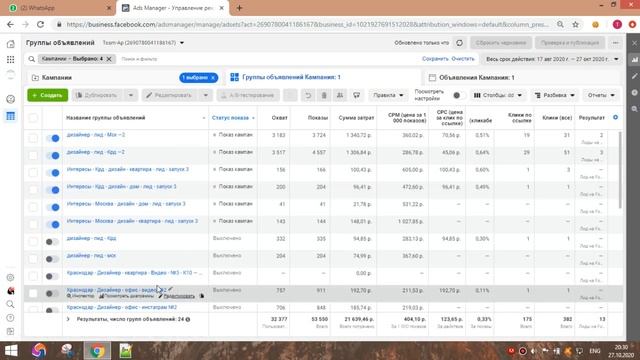640x360 pixels.
Task: Click the trash delete icon in the toolbar
Action: click(x=324, y=95)
